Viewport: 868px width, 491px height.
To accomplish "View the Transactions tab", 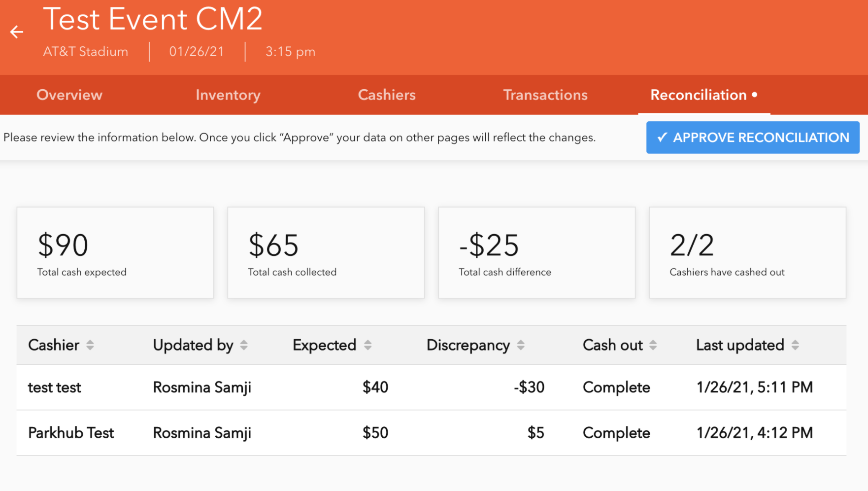I will pyautogui.click(x=545, y=95).
